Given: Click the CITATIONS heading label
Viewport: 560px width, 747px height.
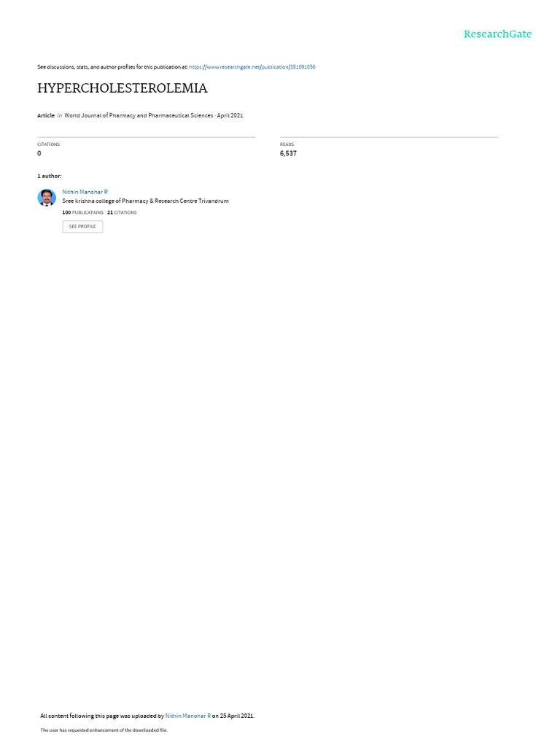Looking at the screenshot, I should (48, 144).
